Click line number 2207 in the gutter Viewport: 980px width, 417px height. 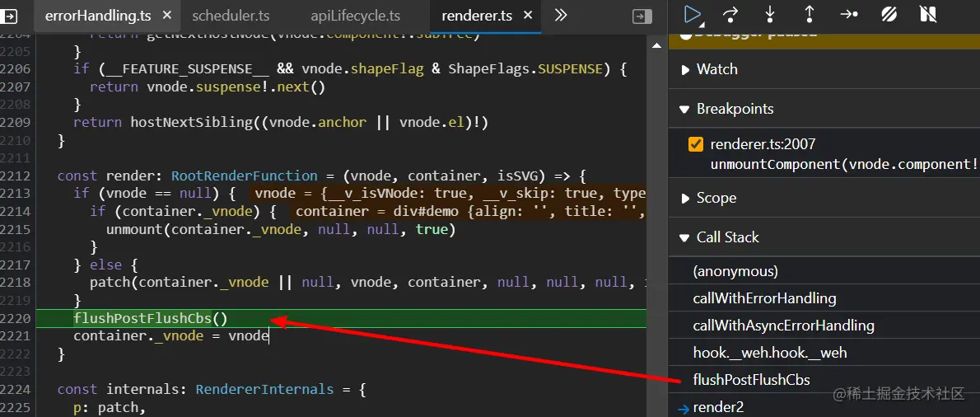16,87
